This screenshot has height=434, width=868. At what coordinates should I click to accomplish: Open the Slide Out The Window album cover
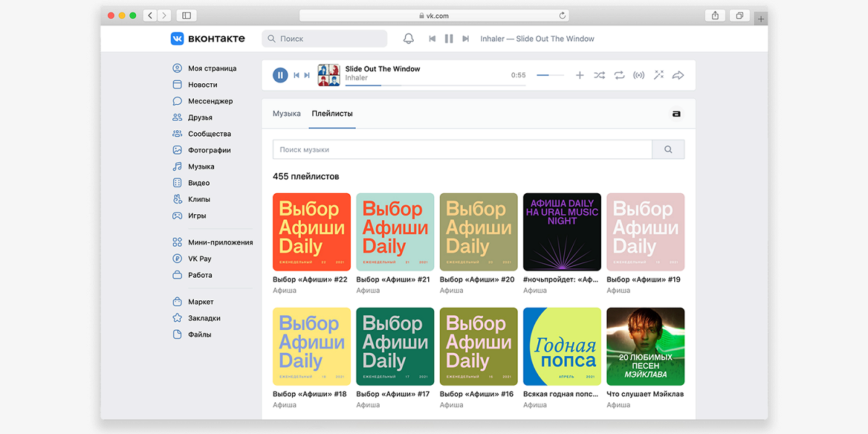tap(329, 75)
